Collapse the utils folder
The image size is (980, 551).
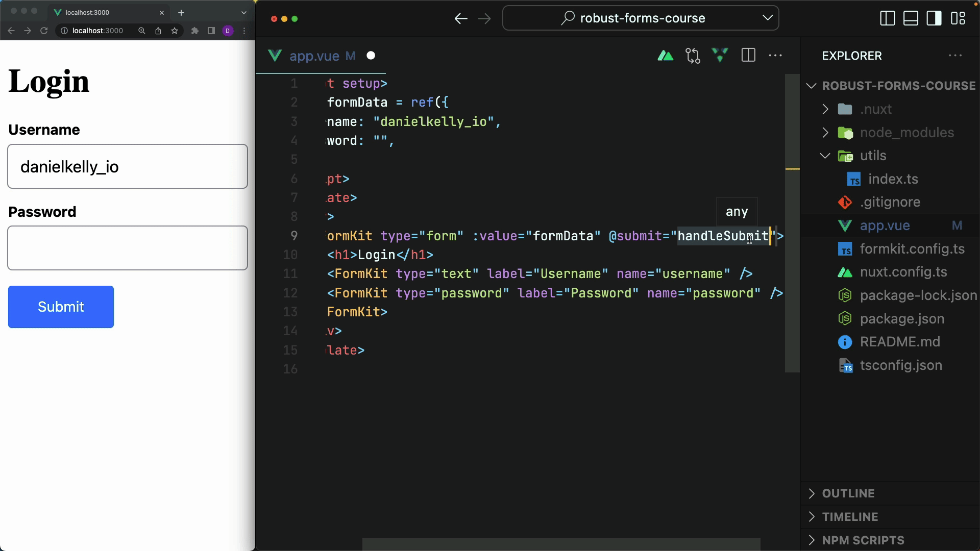pyautogui.click(x=890, y=156)
